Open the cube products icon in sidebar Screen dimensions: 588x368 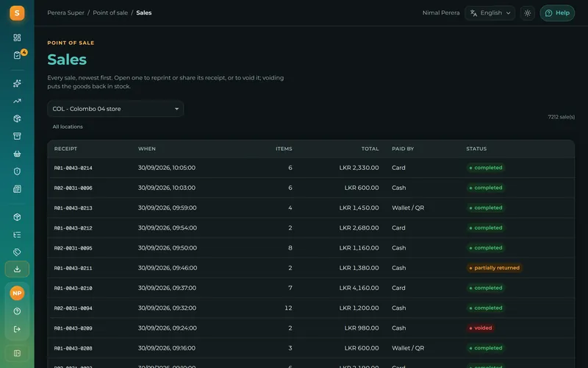click(x=17, y=217)
